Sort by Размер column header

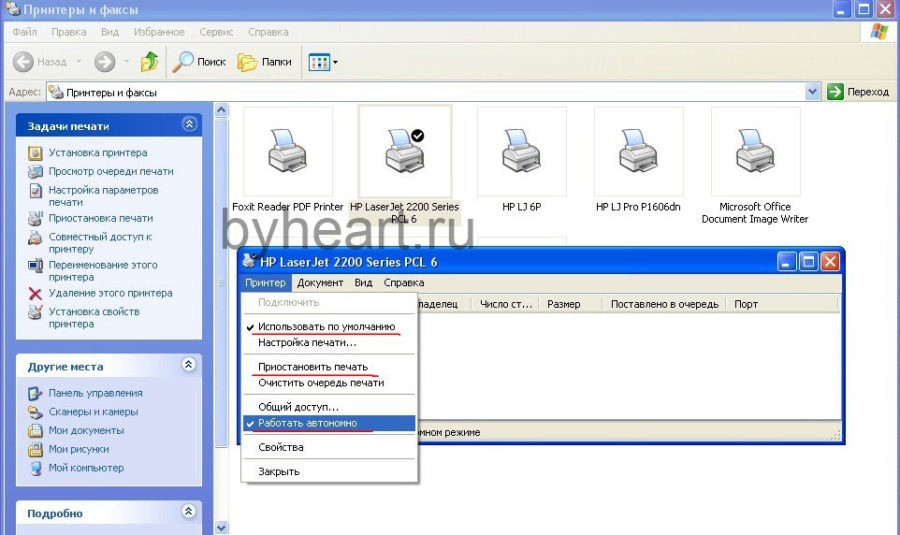click(571, 304)
